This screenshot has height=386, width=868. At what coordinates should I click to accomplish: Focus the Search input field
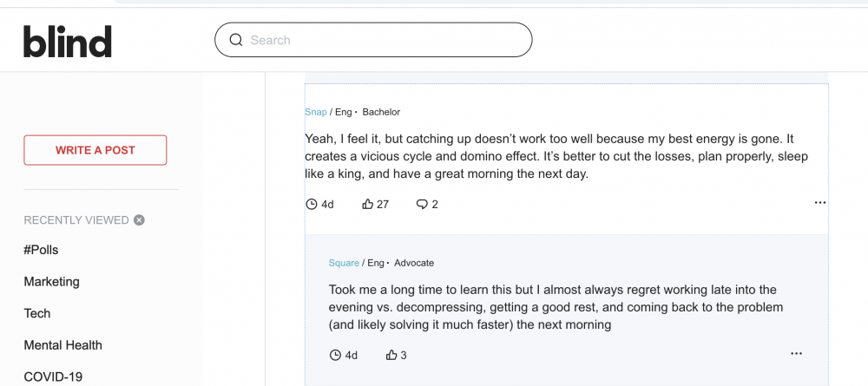(373, 40)
